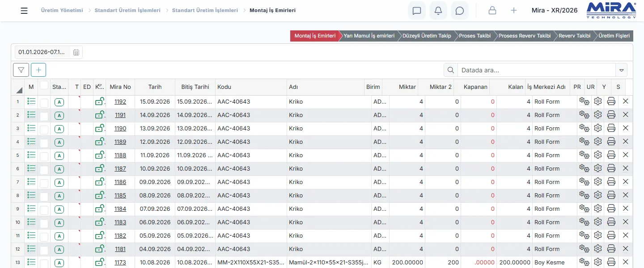Print work order 1188 using printer icon

tap(611, 155)
